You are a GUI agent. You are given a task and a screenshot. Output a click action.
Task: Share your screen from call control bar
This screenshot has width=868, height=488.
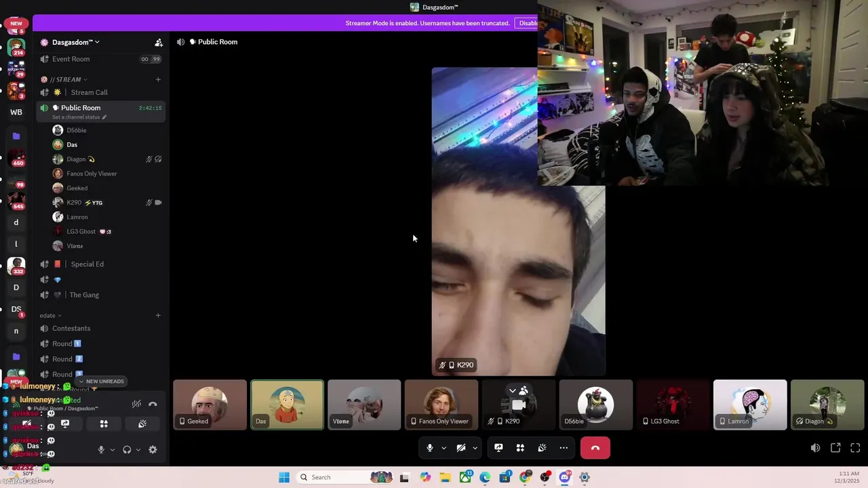(x=498, y=448)
